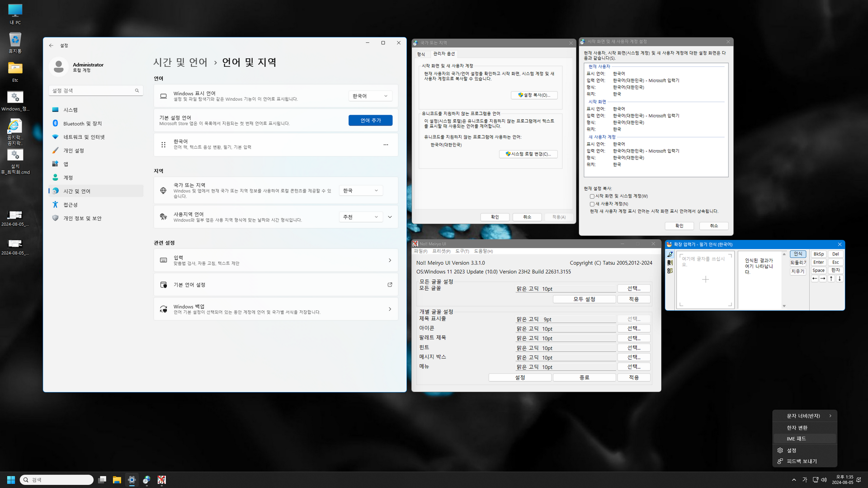Select radical (部) lookup icon in IME pad
The width and height of the screenshot is (868, 488).
pyautogui.click(x=670, y=271)
